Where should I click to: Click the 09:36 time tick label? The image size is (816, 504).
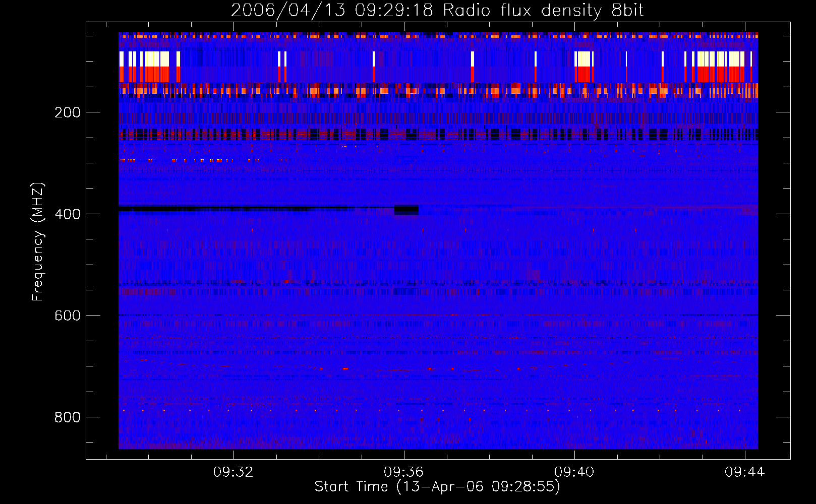(x=403, y=472)
